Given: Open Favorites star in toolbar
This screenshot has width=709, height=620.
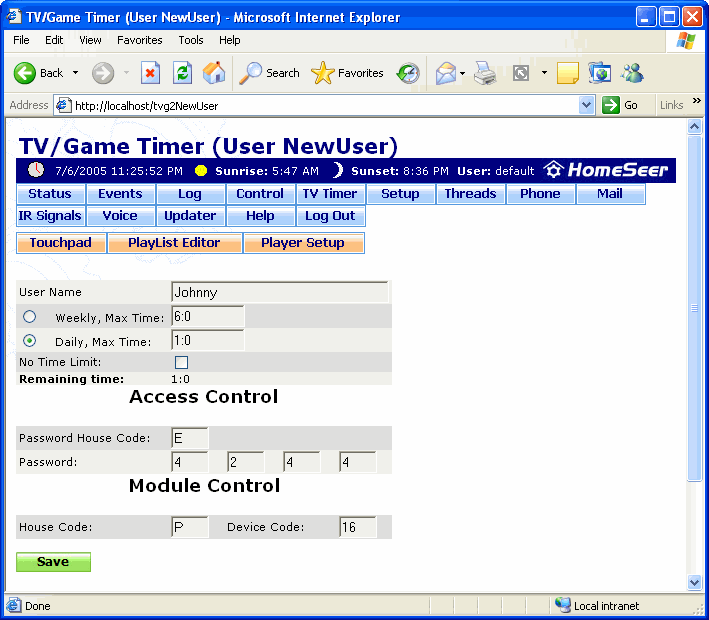Looking at the screenshot, I should pyautogui.click(x=322, y=73).
